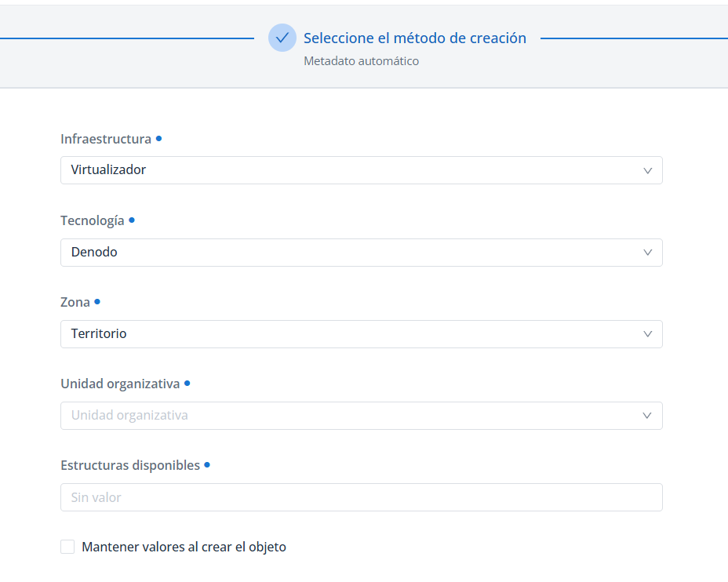Click the chevron arrow in Tecnología field
This screenshot has width=728, height=582.
[647, 253]
